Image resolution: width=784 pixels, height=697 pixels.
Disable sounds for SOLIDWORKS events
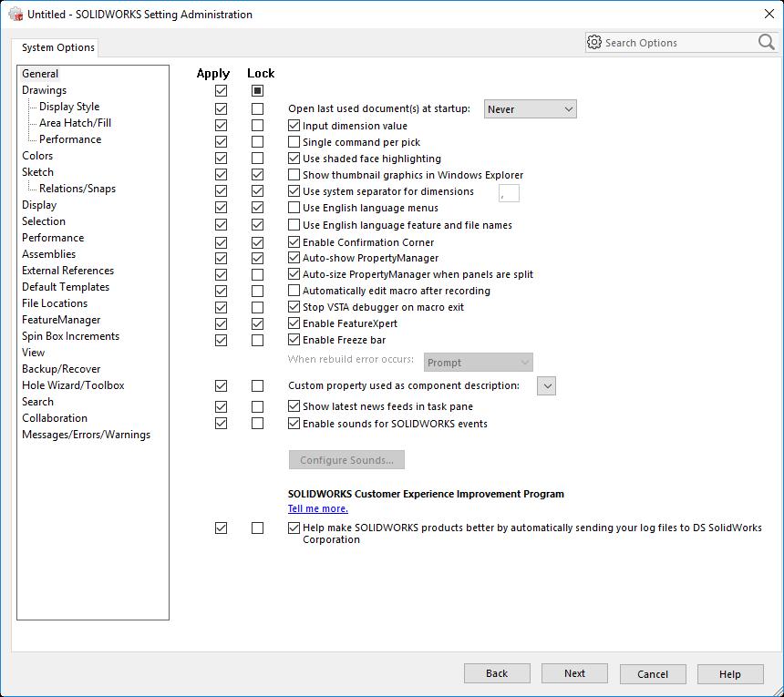tap(294, 424)
